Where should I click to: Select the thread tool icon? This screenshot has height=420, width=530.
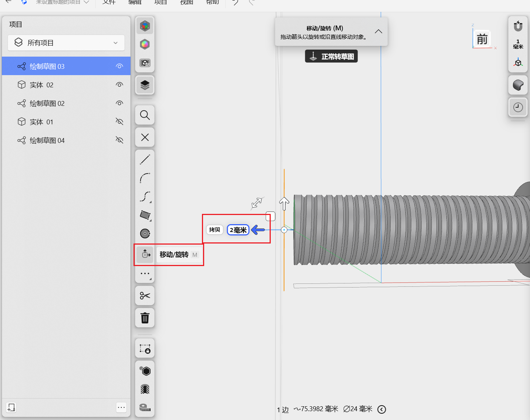tap(145, 389)
